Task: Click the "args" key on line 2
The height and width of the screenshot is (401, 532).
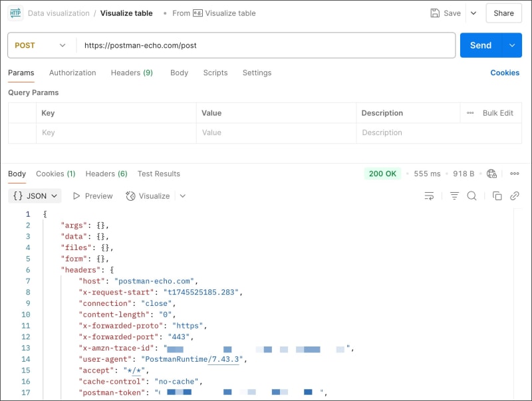Action: (74, 225)
